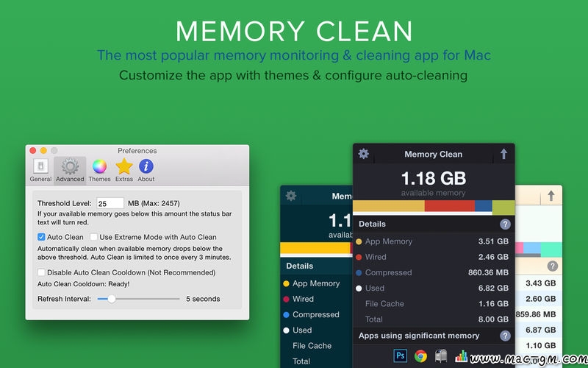Click the green free memory bar segment

tap(503, 207)
